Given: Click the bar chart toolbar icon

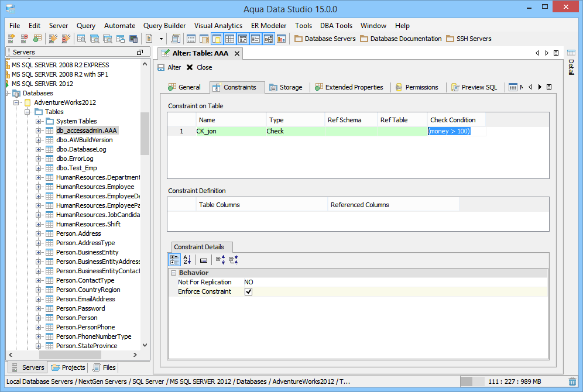Looking at the screenshot, I should tap(282, 39).
